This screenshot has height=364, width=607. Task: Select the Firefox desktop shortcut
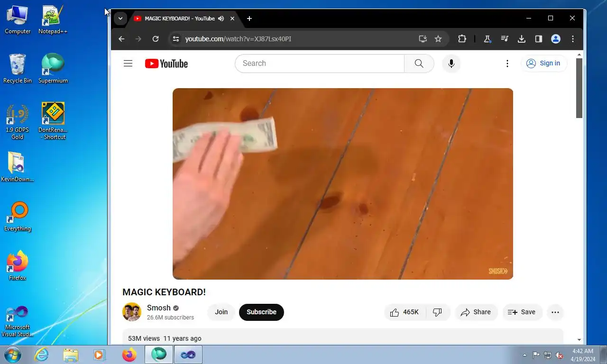18,266
